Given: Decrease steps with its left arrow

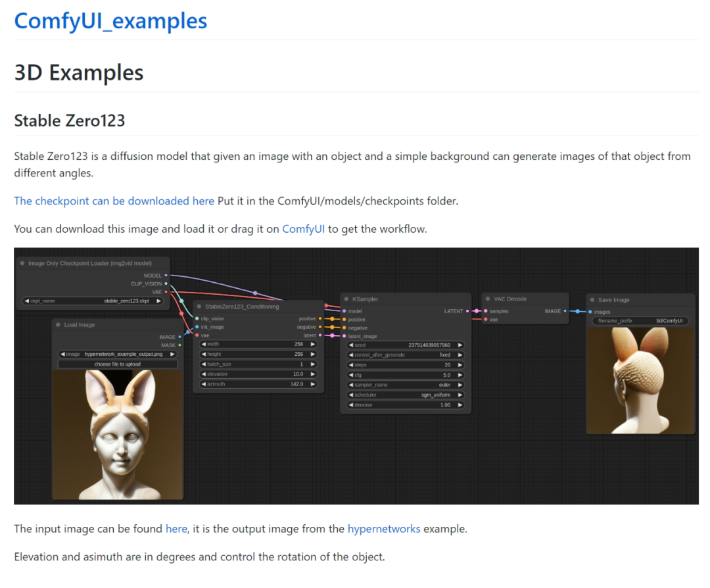Looking at the screenshot, I should click(351, 365).
